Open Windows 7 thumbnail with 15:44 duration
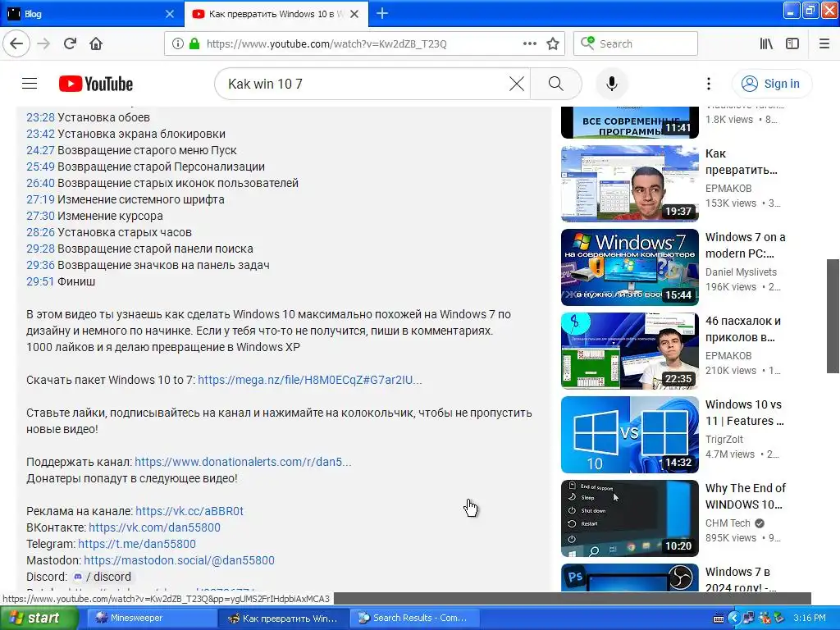Image resolution: width=840 pixels, height=630 pixels. point(629,267)
